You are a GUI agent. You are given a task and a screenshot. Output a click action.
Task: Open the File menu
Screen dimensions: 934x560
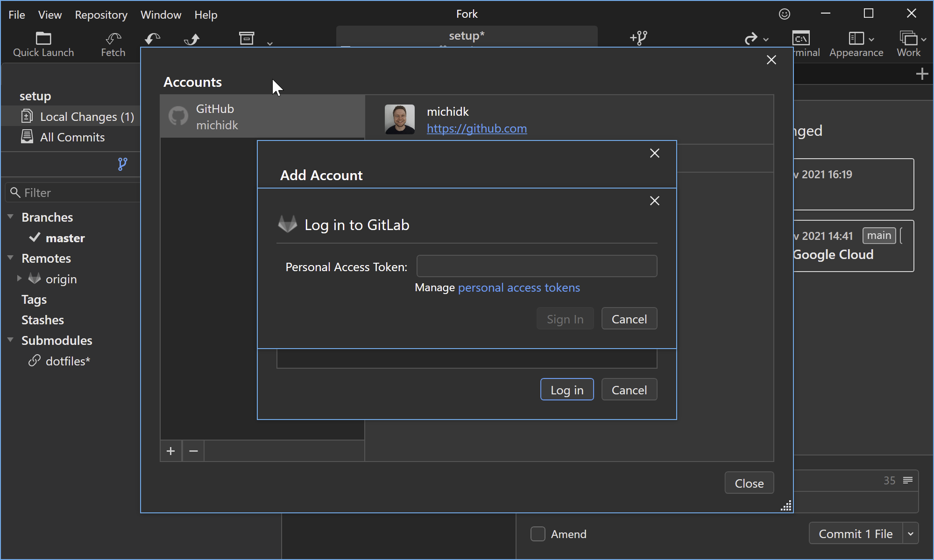pyautogui.click(x=17, y=14)
